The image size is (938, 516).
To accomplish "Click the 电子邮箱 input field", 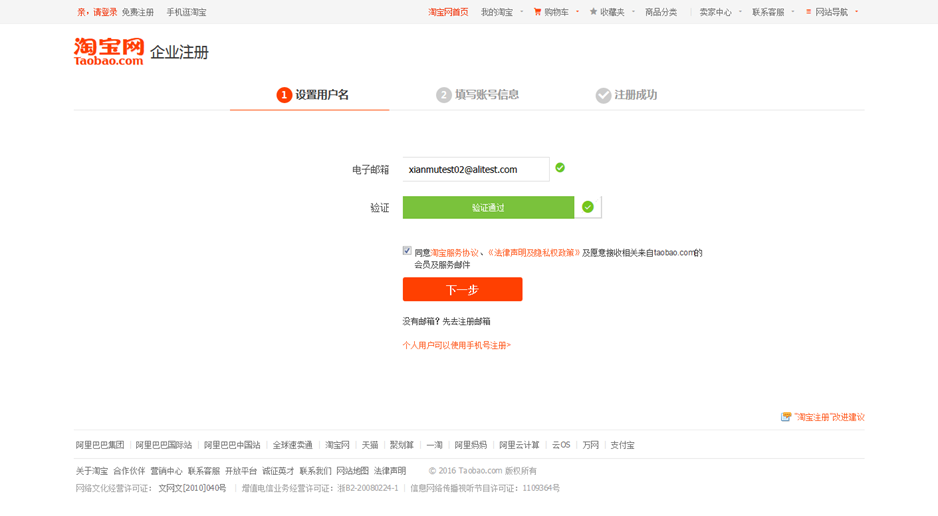I will (x=475, y=169).
